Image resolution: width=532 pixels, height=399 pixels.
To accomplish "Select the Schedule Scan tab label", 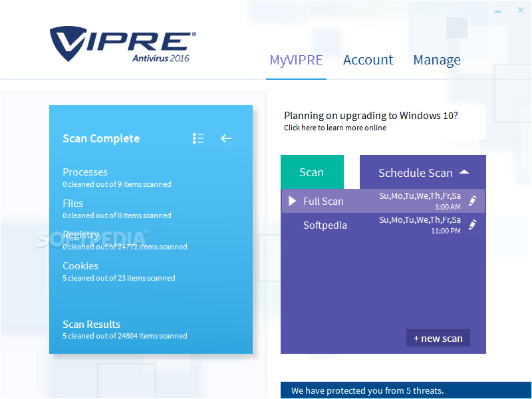I will [x=415, y=173].
